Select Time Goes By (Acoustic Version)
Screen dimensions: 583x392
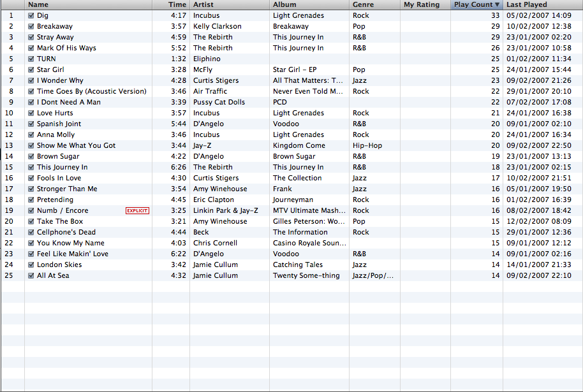(x=91, y=91)
